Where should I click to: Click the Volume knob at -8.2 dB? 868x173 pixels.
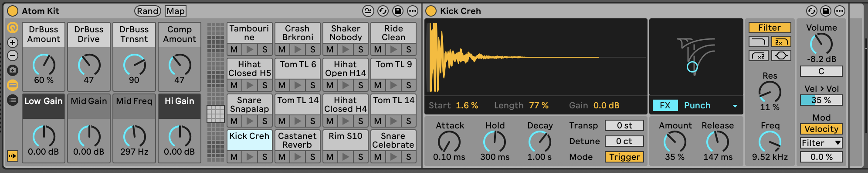(821, 44)
